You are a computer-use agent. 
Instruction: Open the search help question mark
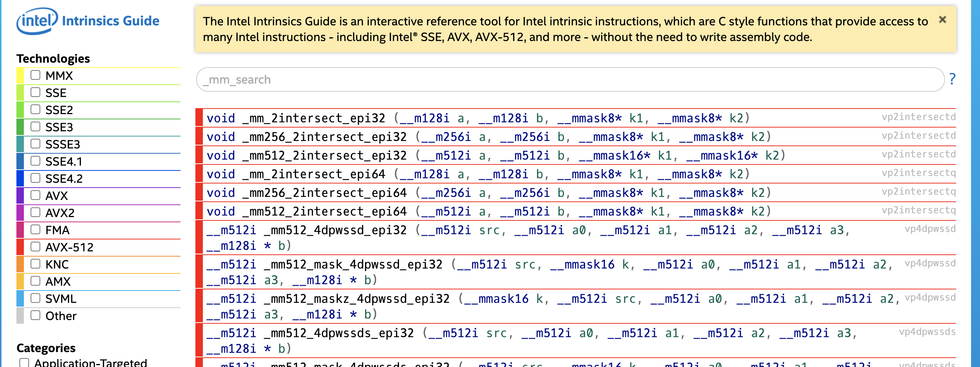(x=952, y=79)
